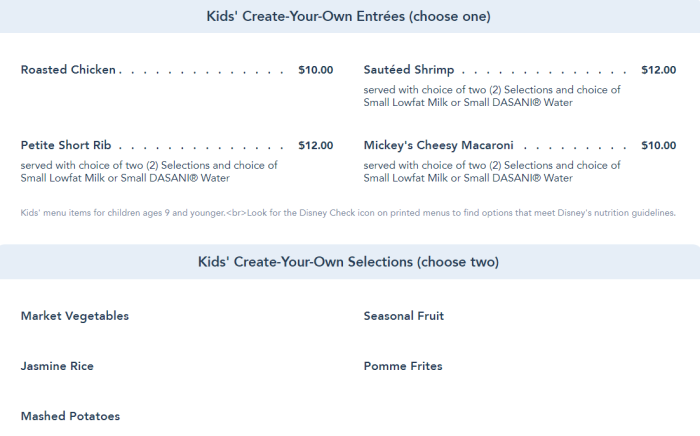Select Market Vegetables side
This screenshot has height=436, width=700.
75,316
